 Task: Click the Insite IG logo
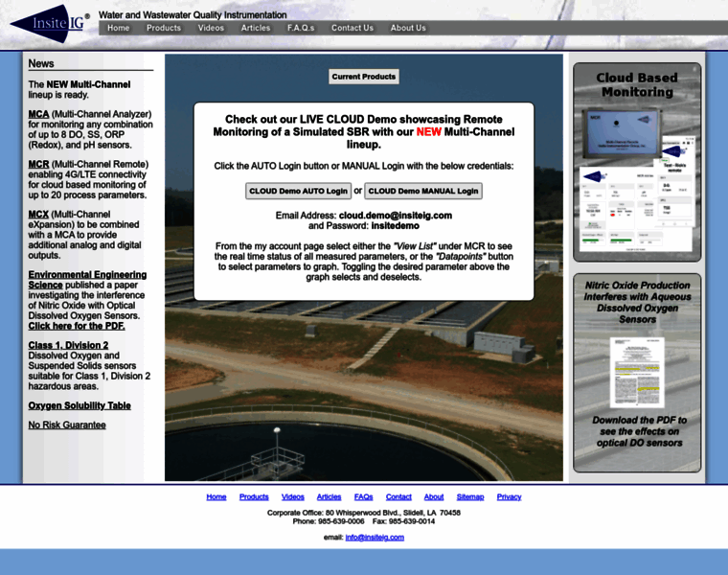pyautogui.click(x=49, y=24)
